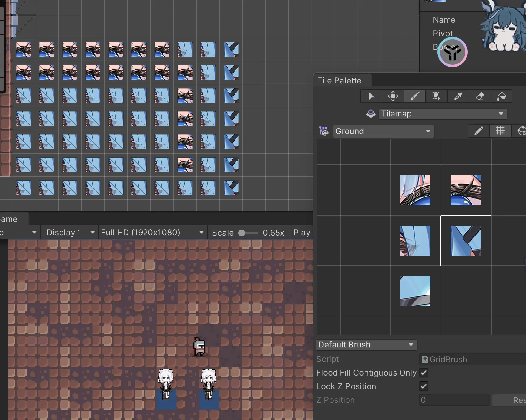Select the palette tile left of the pink one
The height and width of the screenshot is (420, 526).
(415, 190)
